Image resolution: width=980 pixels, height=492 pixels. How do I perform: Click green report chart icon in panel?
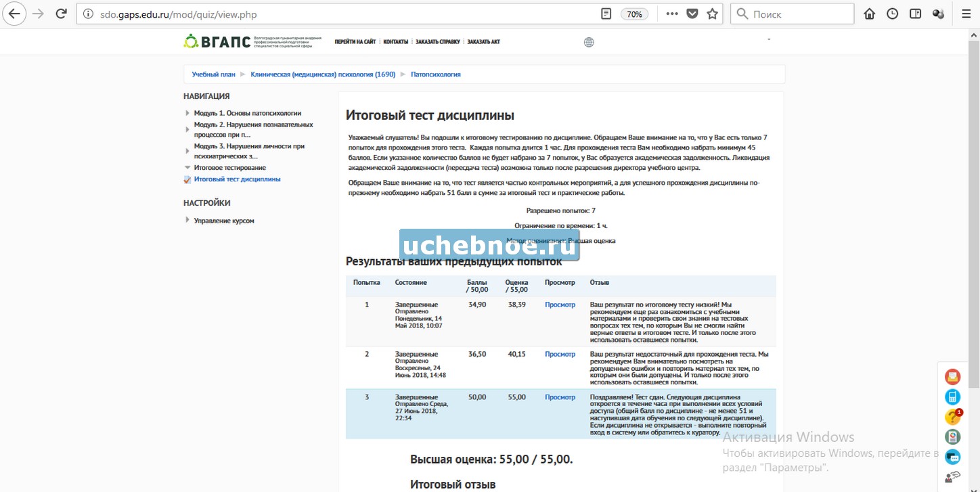[952, 437]
